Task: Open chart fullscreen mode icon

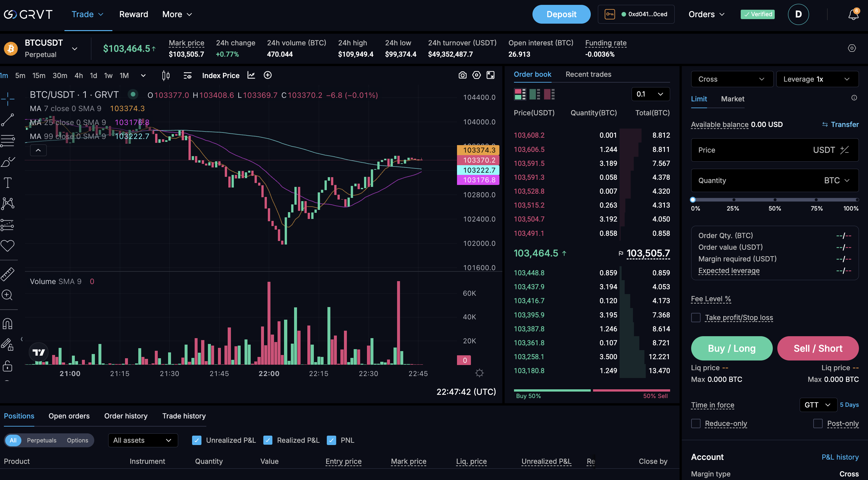Action: [490, 75]
